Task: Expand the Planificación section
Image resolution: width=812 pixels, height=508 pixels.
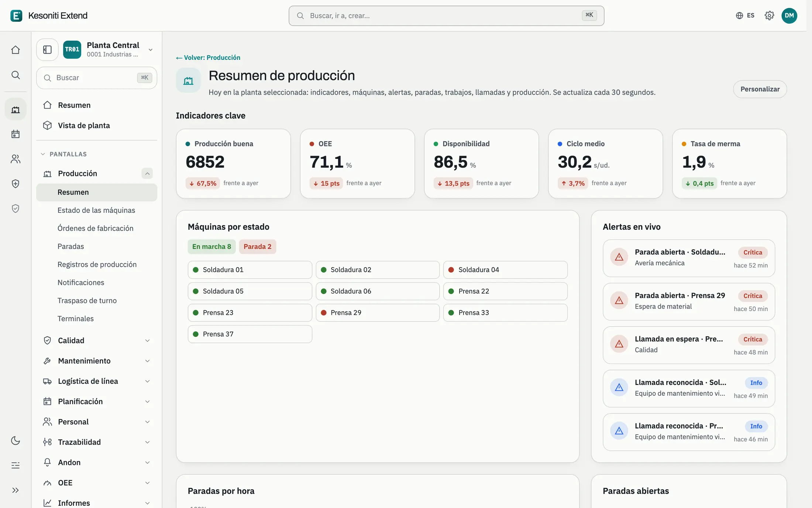Action: tap(97, 401)
